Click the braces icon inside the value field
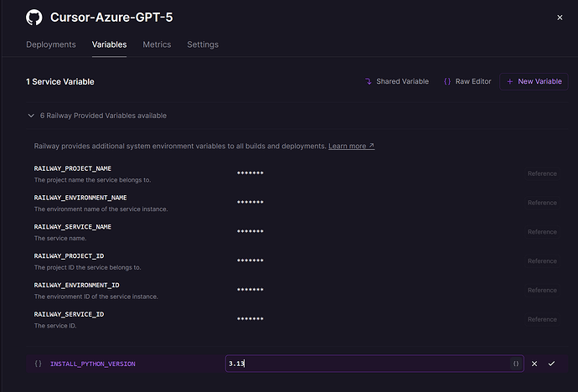The image size is (578, 392). tap(515, 364)
